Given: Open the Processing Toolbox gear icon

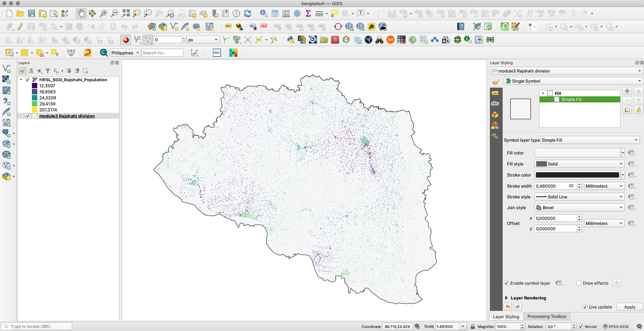Looking at the screenshot, I should pos(297,13).
